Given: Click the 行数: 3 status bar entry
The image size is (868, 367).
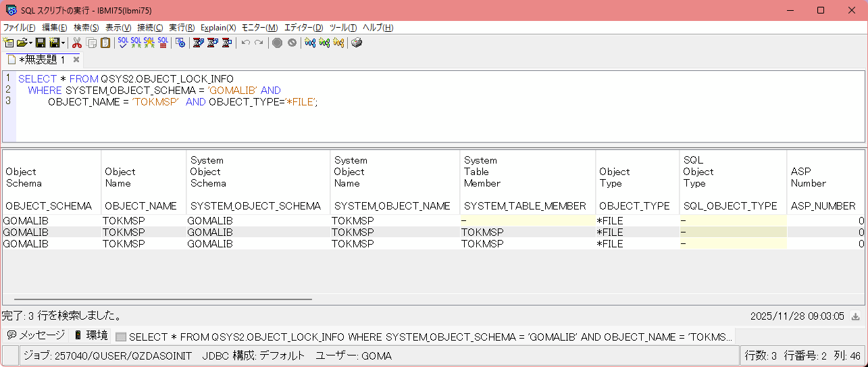Looking at the screenshot, I should point(761,356).
